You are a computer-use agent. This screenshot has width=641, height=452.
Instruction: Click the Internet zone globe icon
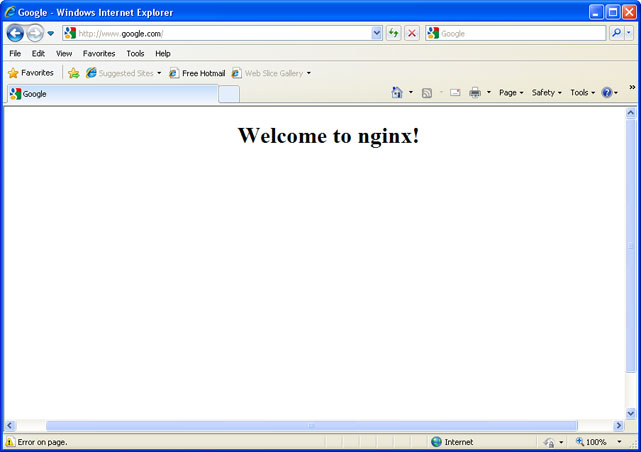pyautogui.click(x=436, y=442)
